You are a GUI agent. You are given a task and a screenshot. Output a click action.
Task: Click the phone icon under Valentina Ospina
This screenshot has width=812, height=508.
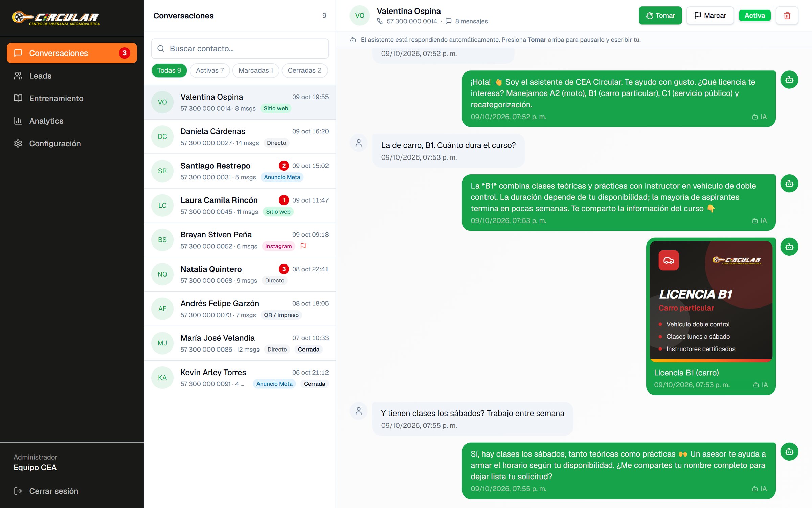pos(380,21)
